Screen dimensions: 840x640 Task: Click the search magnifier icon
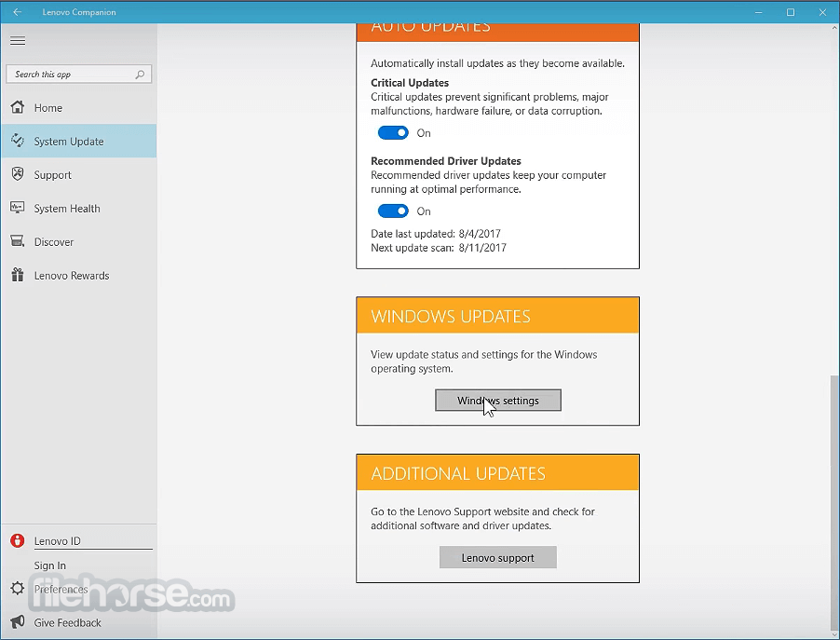tap(140, 75)
